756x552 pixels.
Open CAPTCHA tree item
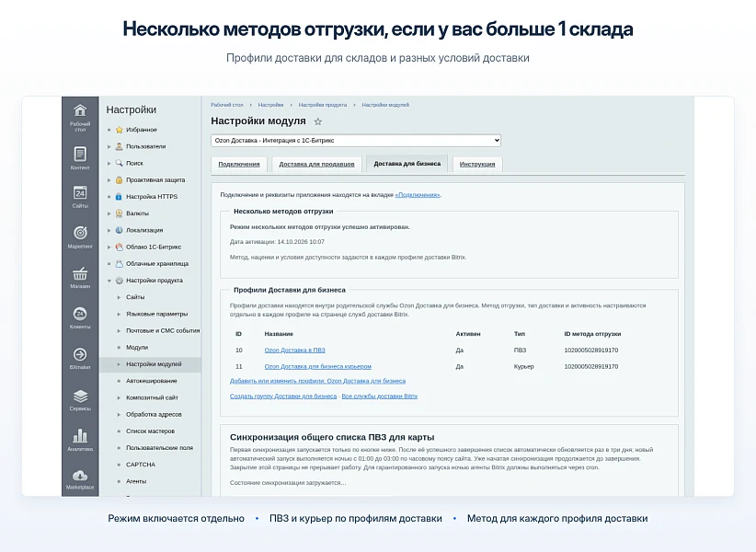[141, 465]
